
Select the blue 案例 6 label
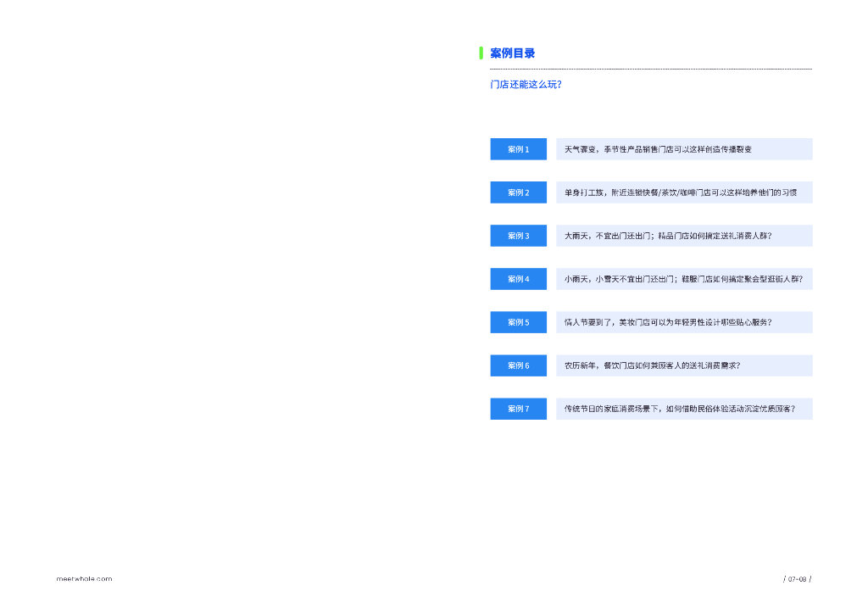click(518, 365)
